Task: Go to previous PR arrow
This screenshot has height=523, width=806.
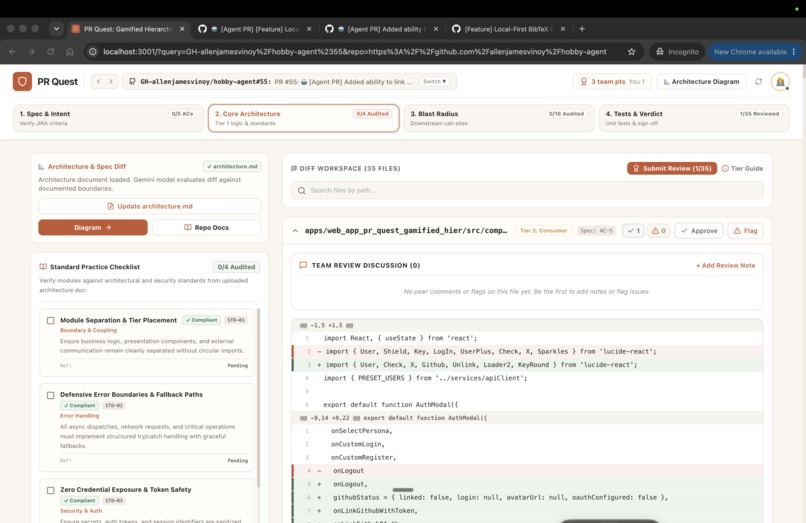Action: tap(99, 81)
